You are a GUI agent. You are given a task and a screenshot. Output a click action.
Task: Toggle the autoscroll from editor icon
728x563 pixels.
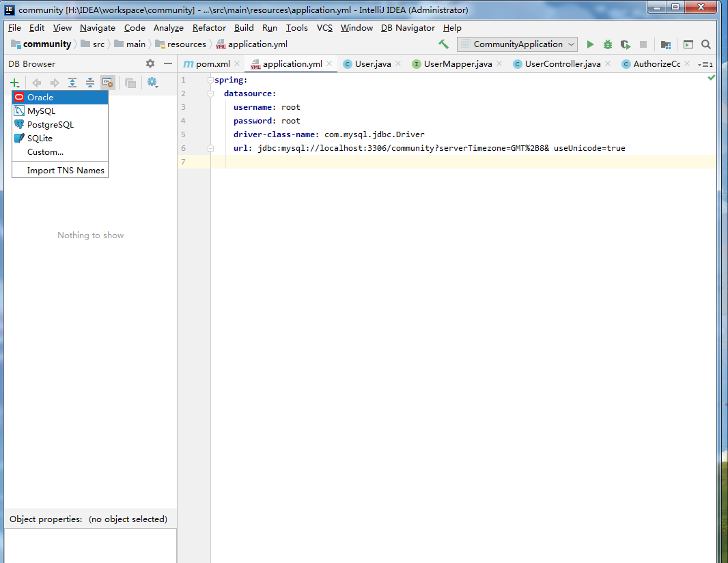tap(108, 83)
